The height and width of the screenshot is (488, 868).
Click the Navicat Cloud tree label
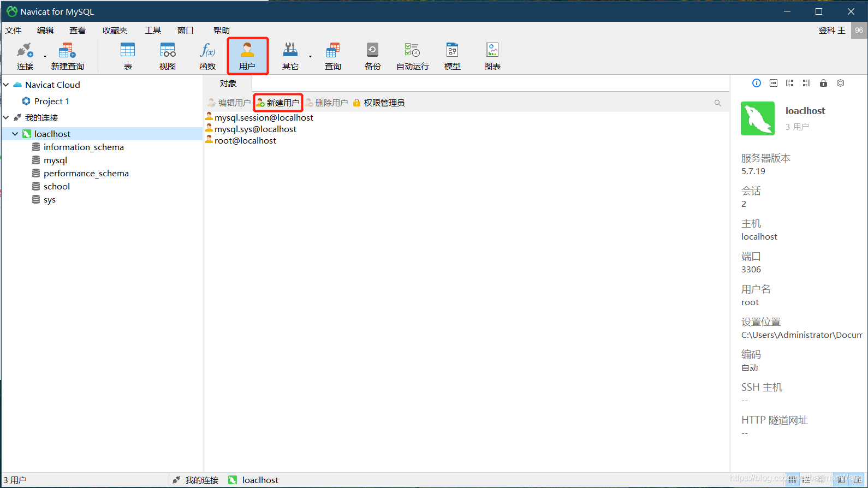[x=52, y=85]
